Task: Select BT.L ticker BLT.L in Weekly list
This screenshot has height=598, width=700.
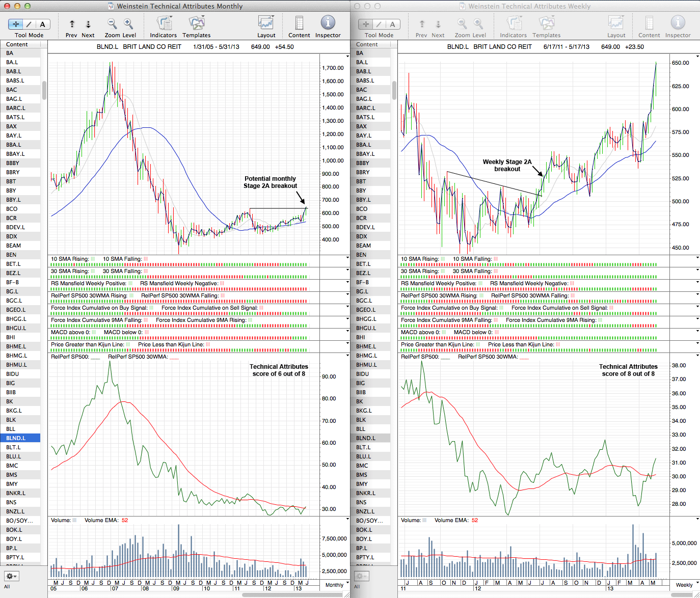Action: point(370,447)
